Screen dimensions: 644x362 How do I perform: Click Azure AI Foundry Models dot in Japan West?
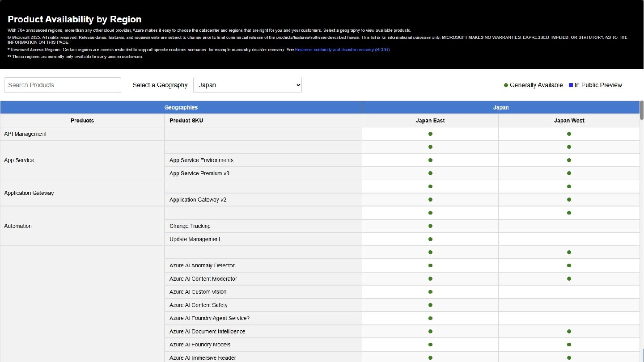(569, 345)
